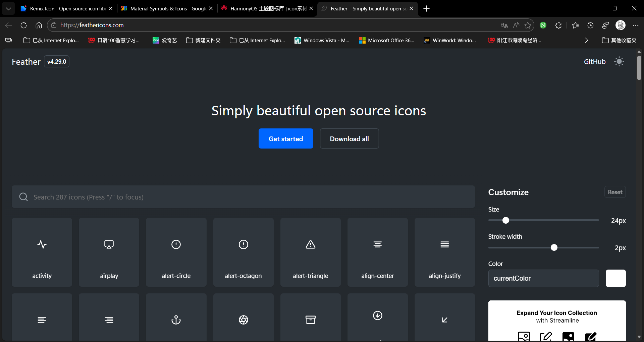Open the GitHub link
The image size is (644, 342).
[594, 62]
